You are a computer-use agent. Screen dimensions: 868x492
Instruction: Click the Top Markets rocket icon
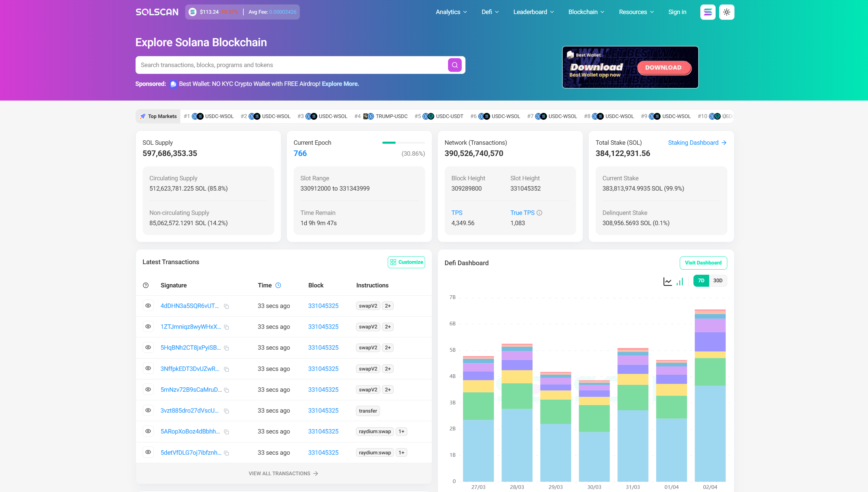coord(143,116)
